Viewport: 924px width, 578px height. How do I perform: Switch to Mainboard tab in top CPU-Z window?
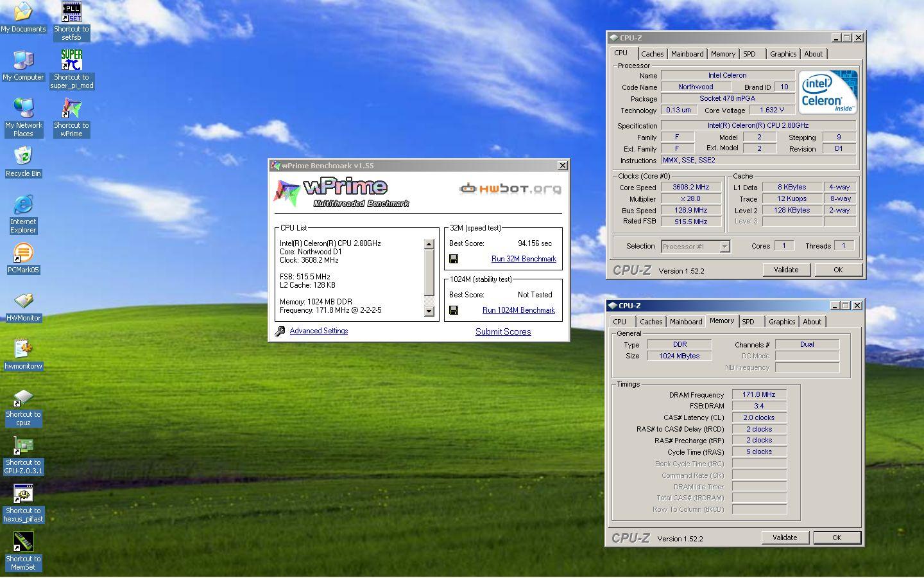click(687, 54)
